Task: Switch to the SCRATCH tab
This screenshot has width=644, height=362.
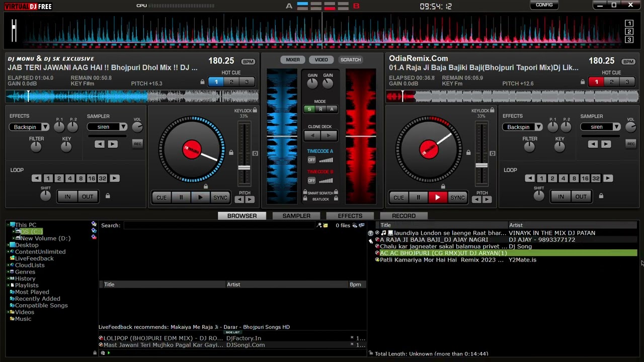Action: 351,60
